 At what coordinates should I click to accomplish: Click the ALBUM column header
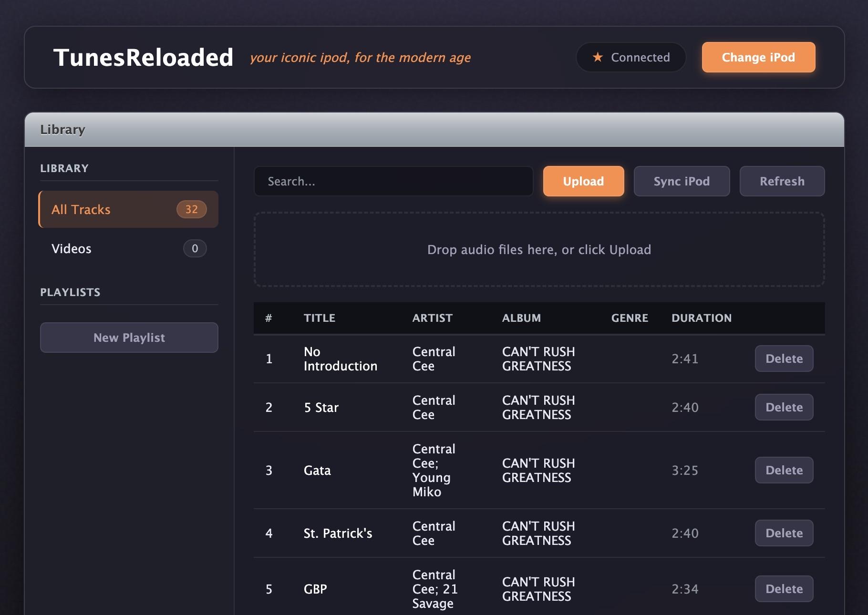pos(521,318)
